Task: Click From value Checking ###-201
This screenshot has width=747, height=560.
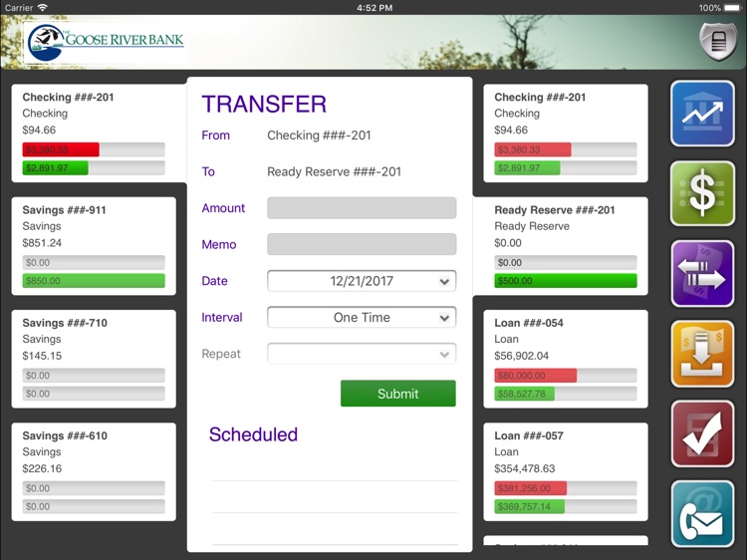Action: click(319, 136)
